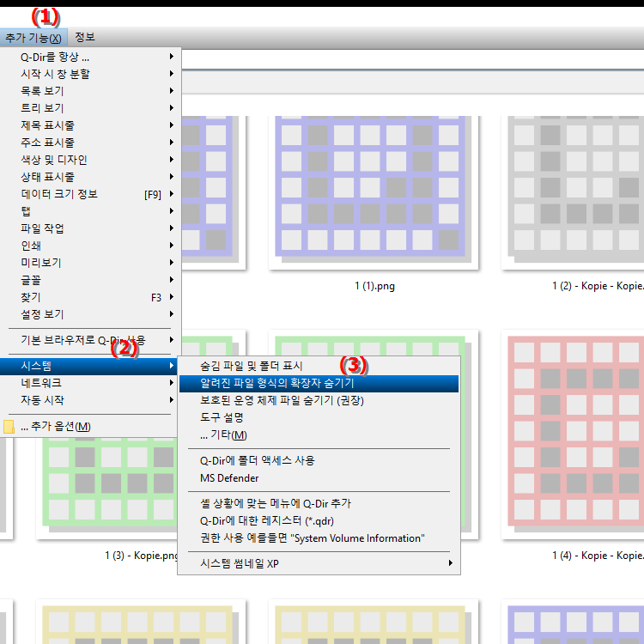Open the 상태 표시줄 submenu

coord(90,177)
